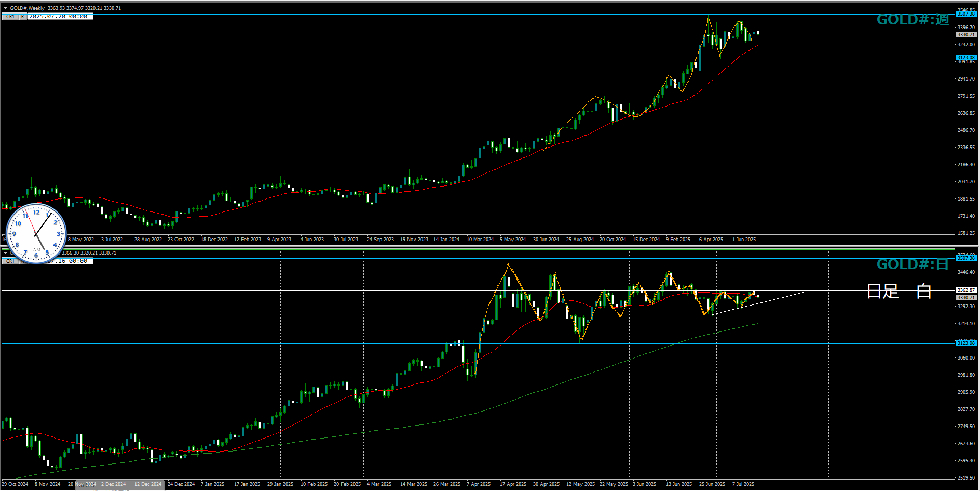Click the weekly chart title GOLD#,Weekly
The image size is (980, 491).
pos(27,8)
